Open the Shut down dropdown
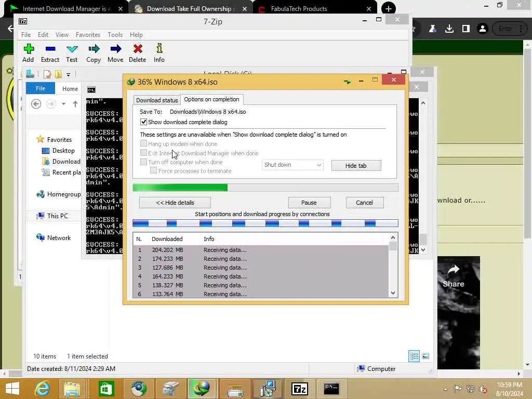 (292, 165)
